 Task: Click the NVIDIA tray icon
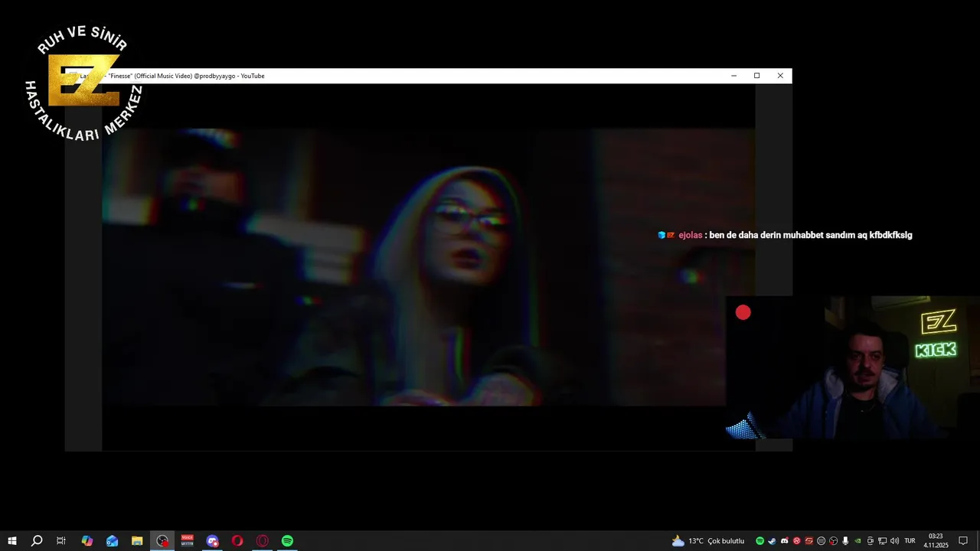click(857, 541)
